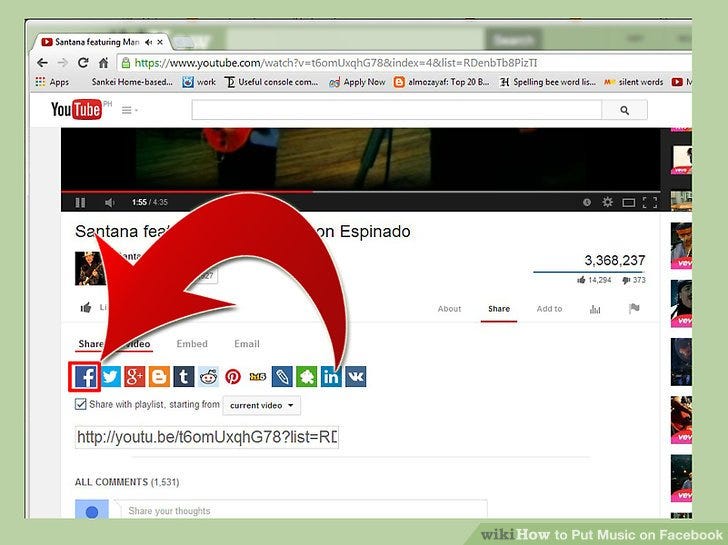Open the work bookmark
This screenshot has width=728, height=545.
pos(199,82)
